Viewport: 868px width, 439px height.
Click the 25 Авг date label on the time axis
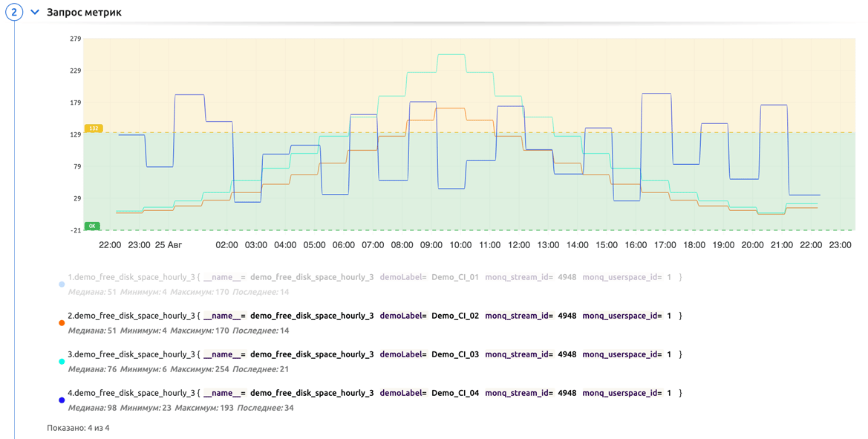(168, 244)
